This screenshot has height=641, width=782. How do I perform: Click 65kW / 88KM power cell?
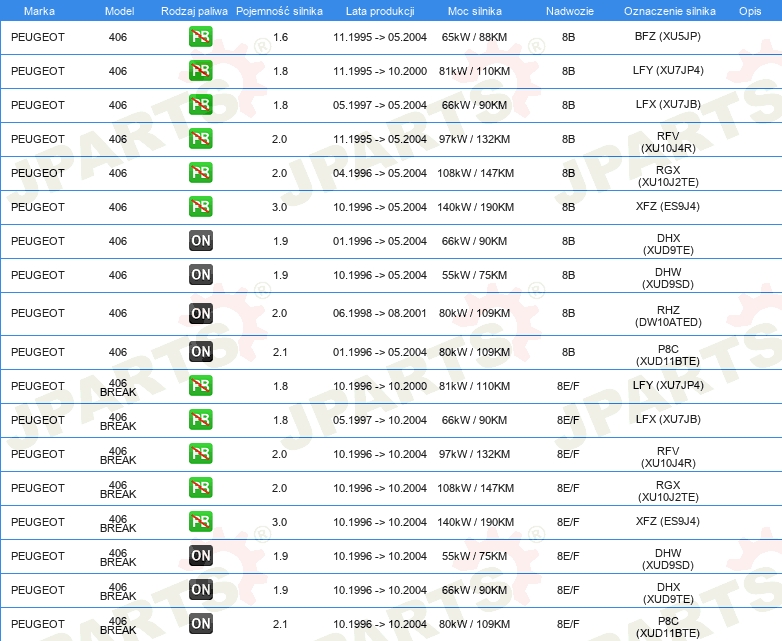pyautogui.click(x=474, y=37)
